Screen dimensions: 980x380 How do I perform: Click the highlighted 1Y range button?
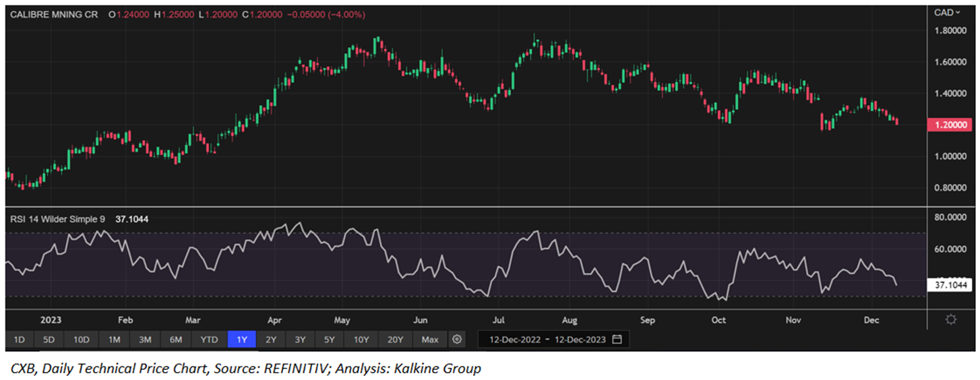pyautogui.click(x=241, y=340)
